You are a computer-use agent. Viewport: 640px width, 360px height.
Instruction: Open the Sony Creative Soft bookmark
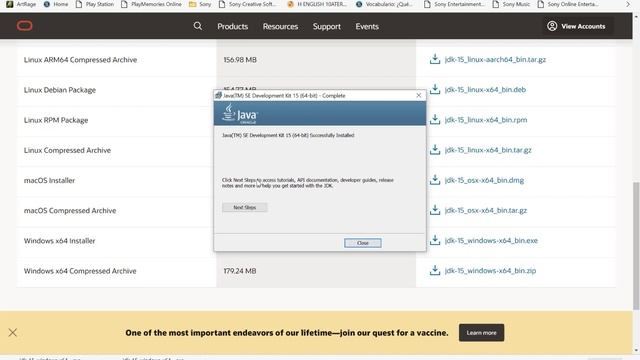(x=247, y=4)
